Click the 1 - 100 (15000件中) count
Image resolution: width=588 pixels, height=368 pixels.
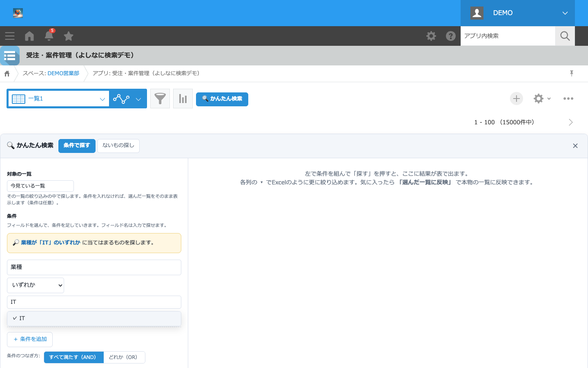pos(504,122)
